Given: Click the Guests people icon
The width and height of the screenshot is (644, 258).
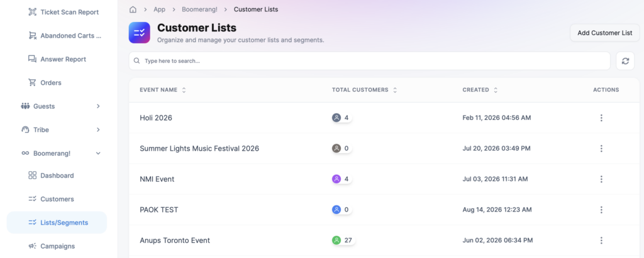Looking at the screenshot, I should click(x=25, y=106).
